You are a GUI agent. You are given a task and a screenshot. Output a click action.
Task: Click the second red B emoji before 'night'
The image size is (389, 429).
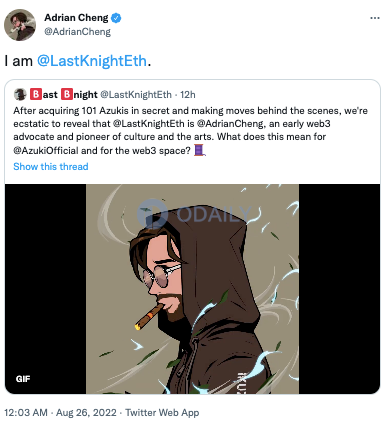pyautogui.click(x=67, y=95)
